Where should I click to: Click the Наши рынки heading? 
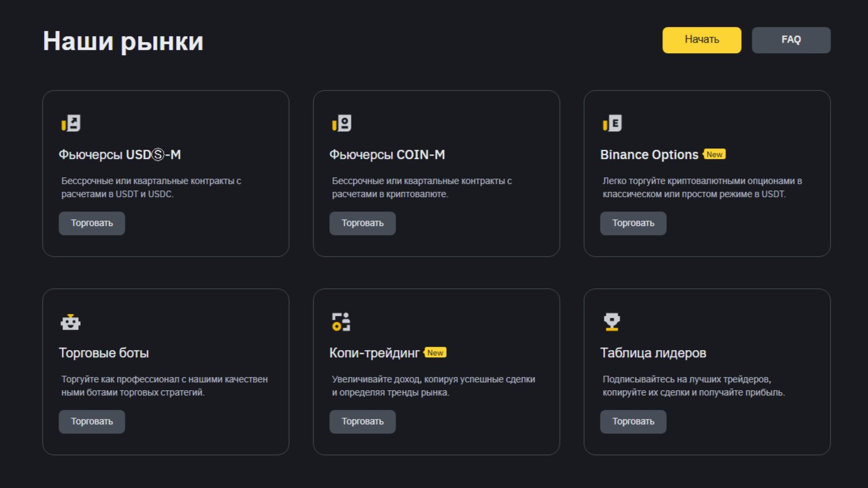[123, 41]
